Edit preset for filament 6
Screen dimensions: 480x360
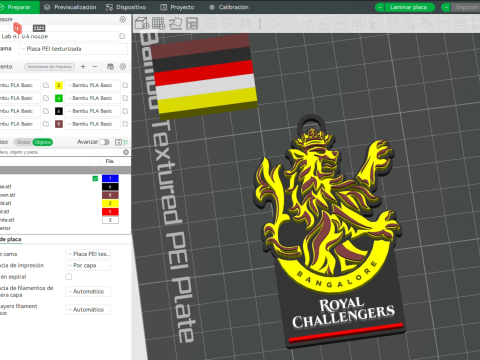pos(125,111)
